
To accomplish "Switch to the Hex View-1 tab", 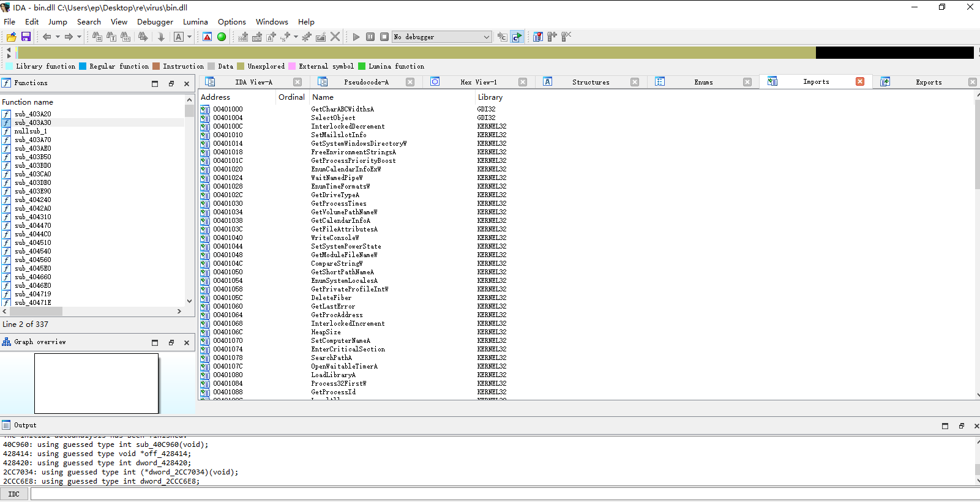I will pyautogui.click(x=479, y=82).
